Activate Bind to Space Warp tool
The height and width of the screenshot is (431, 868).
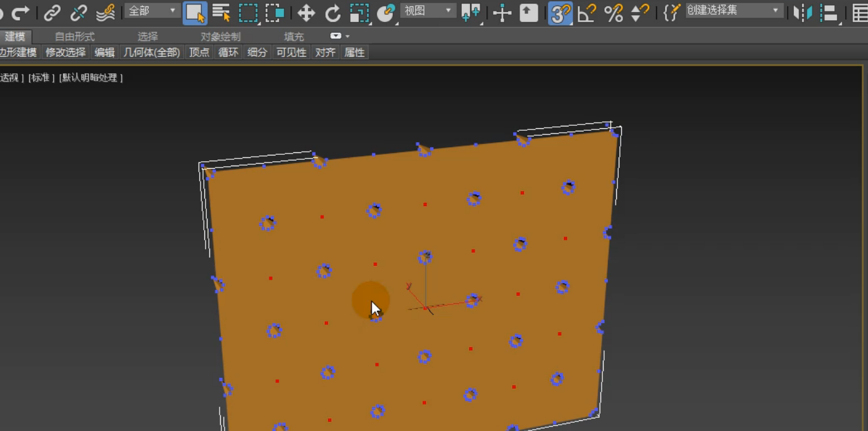106,13
